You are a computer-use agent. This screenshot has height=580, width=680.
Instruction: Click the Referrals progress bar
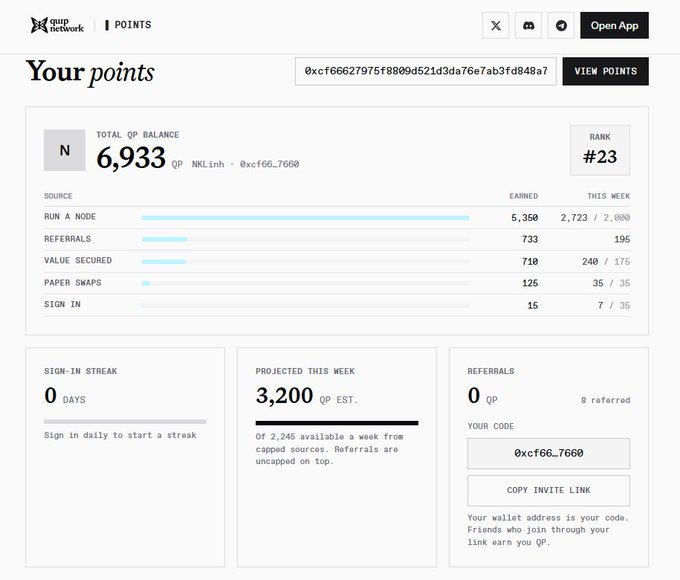point(305,239)
